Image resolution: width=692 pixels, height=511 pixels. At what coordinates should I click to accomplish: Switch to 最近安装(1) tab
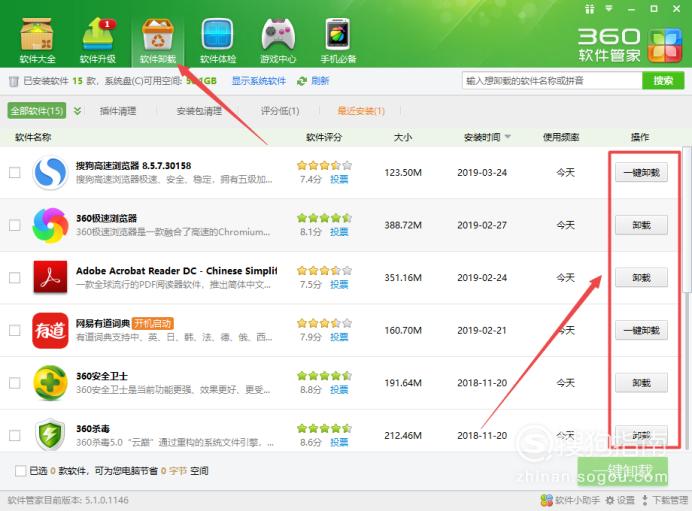(x=361, y=111)
